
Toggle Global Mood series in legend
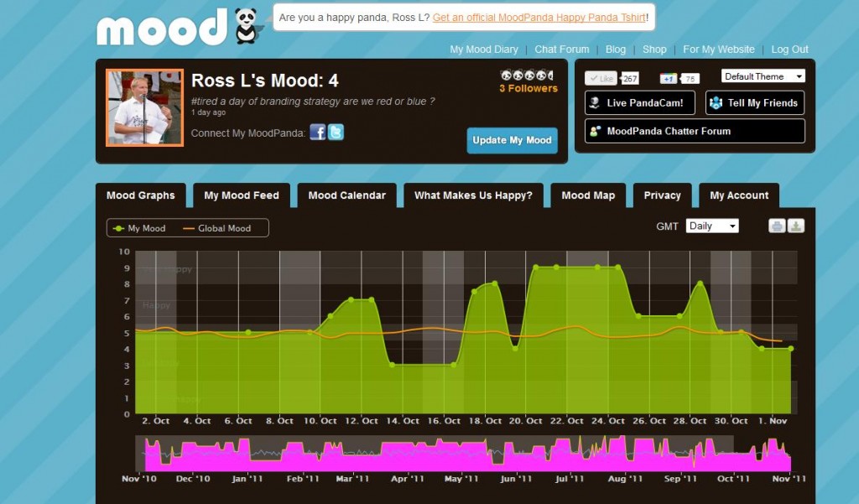217,228
